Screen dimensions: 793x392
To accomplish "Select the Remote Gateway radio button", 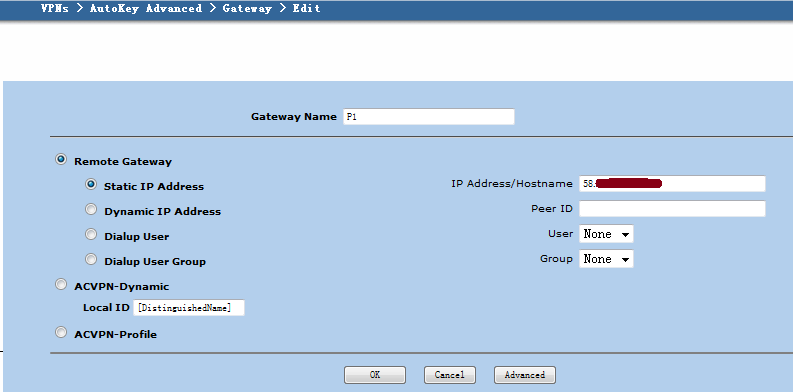I will [61, 160].
